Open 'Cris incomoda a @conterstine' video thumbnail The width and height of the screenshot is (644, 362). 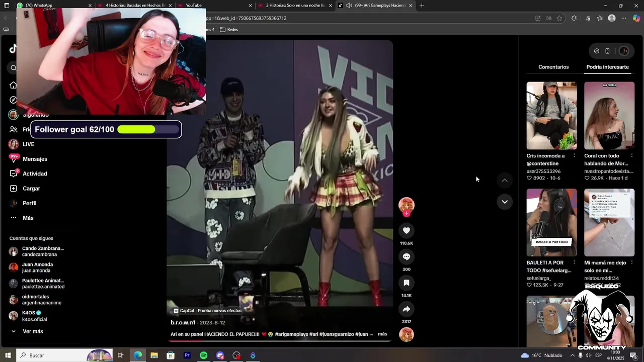pos(551,116)
